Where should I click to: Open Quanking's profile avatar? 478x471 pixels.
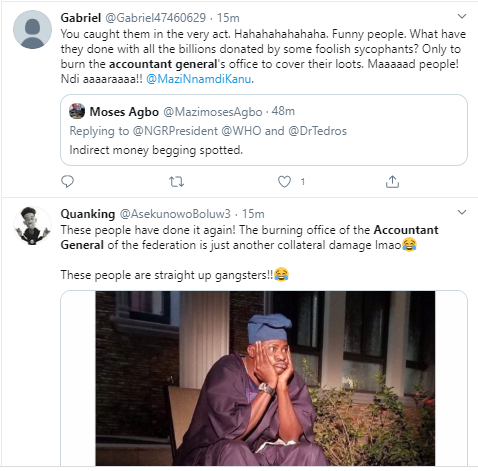click(32, 225)
